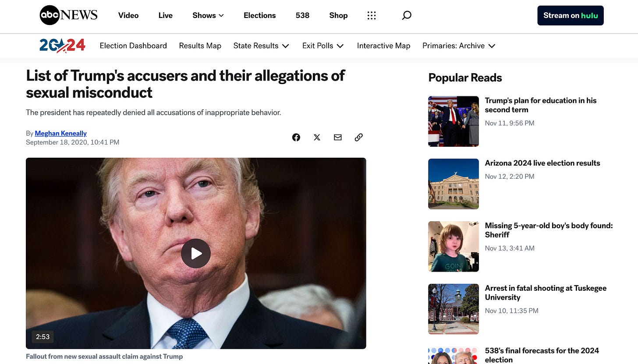This screenshot has width=638, height=364.
Task: Click missing boy story thumbnail
Action: tap(454, 247)
